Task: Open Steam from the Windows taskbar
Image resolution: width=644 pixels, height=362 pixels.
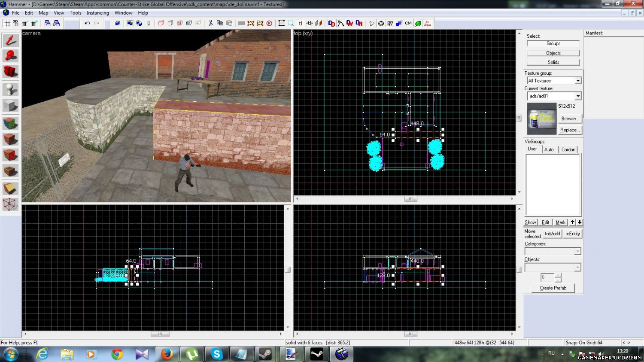Action: click(x=265, y=354)
